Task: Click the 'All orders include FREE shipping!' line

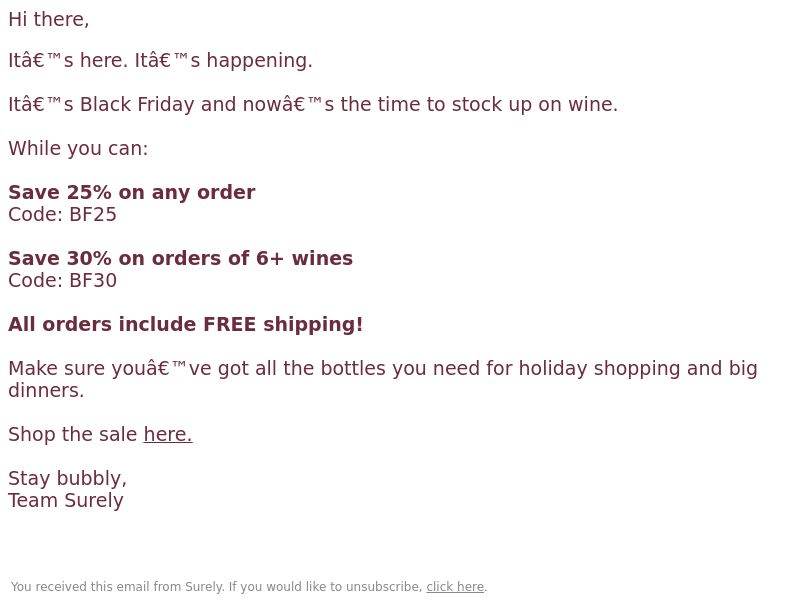Action: (x=186, y=324)
